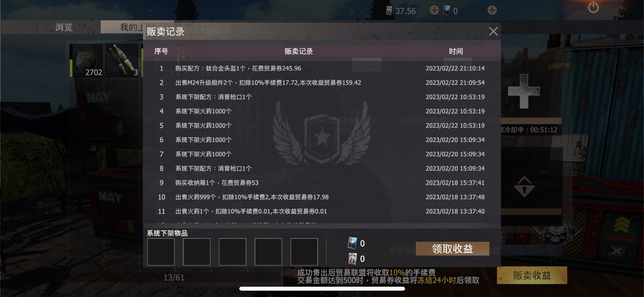644x297 pixels.
Task: Tap the large plus add-listing slot icon
Action: (524, 91)
